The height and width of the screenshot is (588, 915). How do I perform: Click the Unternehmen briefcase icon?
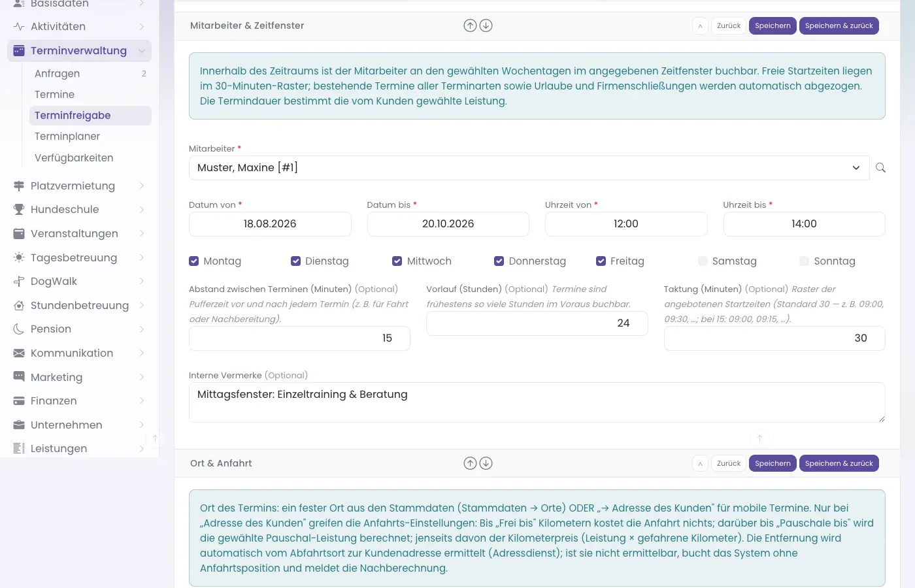tap(19, 425)
